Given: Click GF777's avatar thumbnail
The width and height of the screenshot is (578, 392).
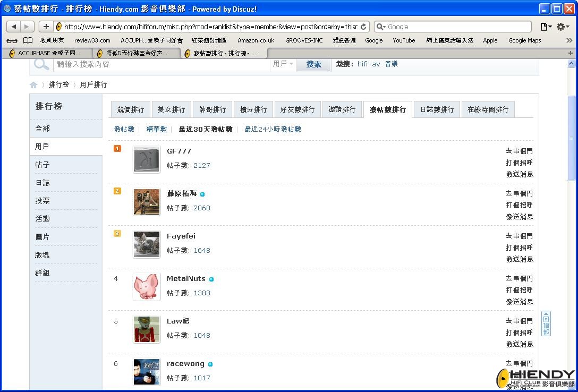Looking at the screenshot, I should 147,159.
